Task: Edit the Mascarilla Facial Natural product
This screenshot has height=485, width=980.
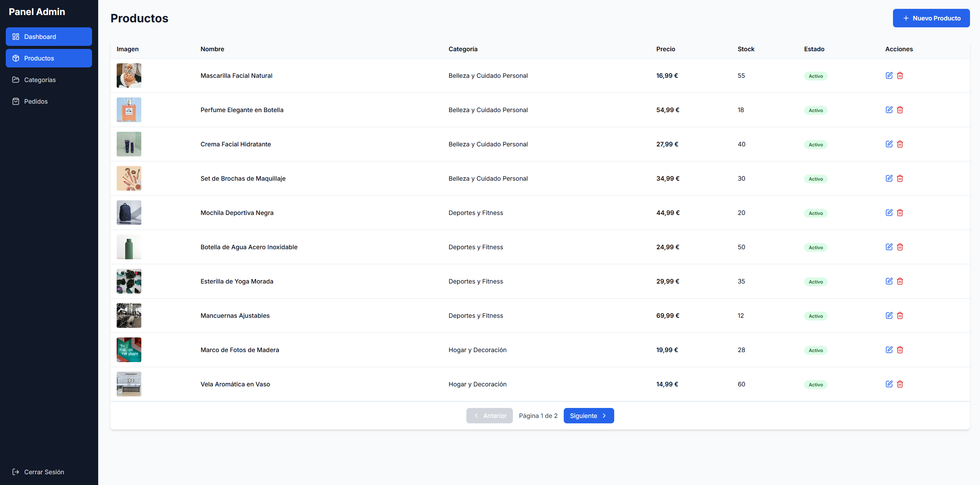Action: (889, 76)
